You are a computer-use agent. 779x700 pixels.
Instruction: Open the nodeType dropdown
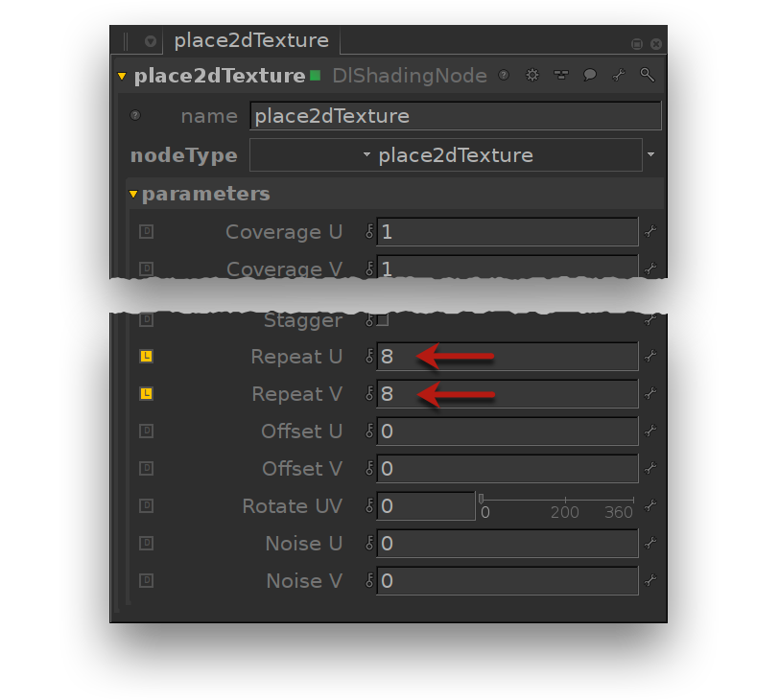pyautogui.click(x=445, y=155)
